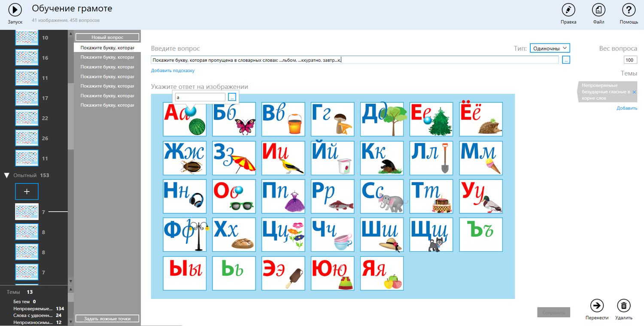The image size is (644, 326).
Task: Remove theme tag with X icon
Action: pos(634,92)
